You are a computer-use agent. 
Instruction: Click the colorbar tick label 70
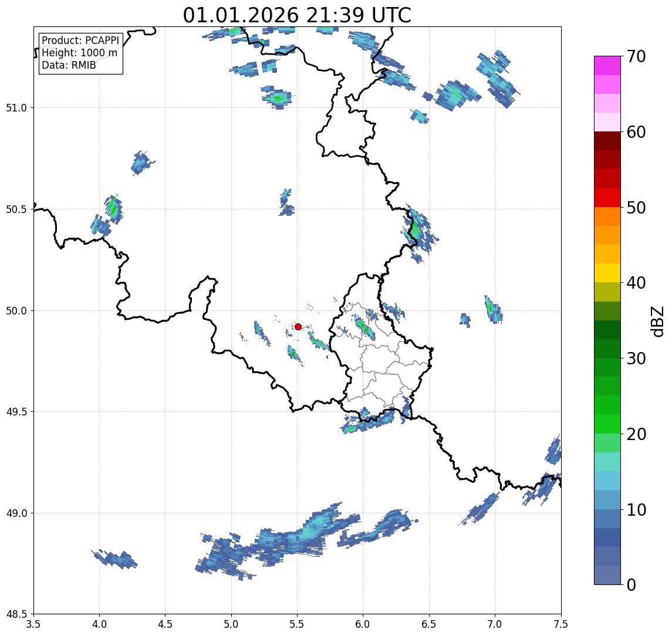[636, 56]
